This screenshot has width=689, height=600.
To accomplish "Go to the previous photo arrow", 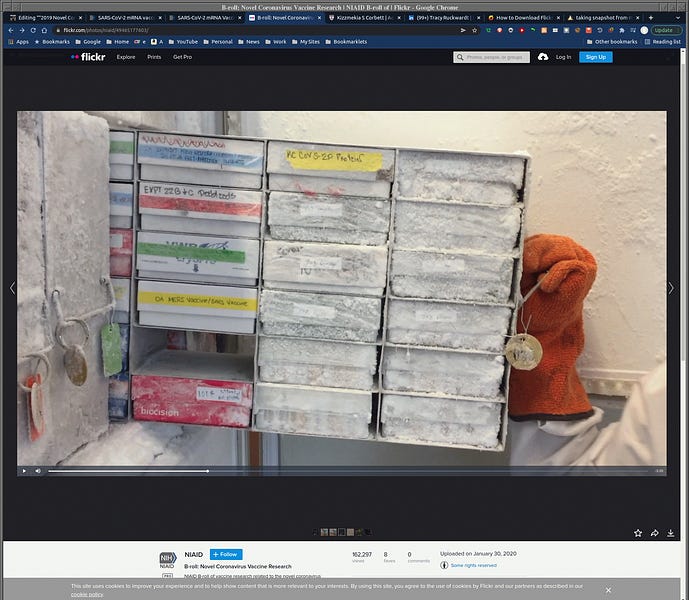I will pos(10,288).
